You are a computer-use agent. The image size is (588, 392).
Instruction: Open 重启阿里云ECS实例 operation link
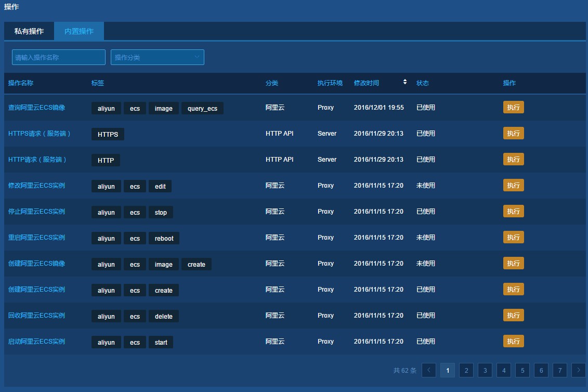[37, 238]
